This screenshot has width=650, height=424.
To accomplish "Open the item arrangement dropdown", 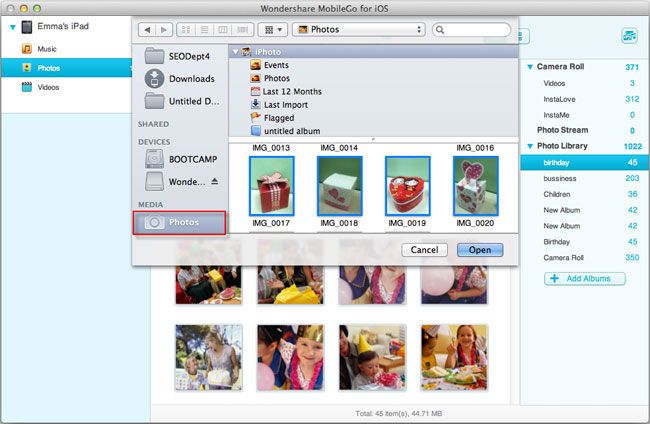I will point(273,30).
